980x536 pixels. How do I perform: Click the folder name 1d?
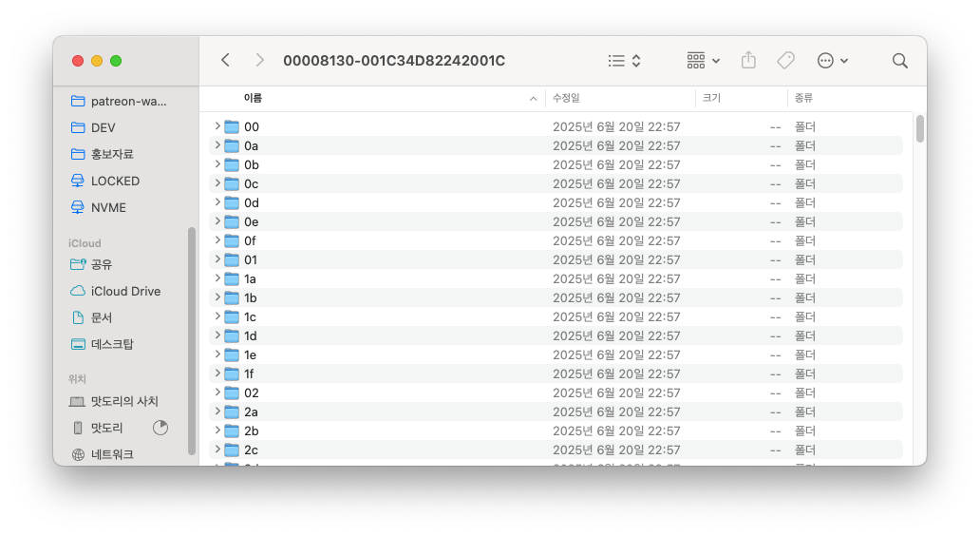point(250,335)
